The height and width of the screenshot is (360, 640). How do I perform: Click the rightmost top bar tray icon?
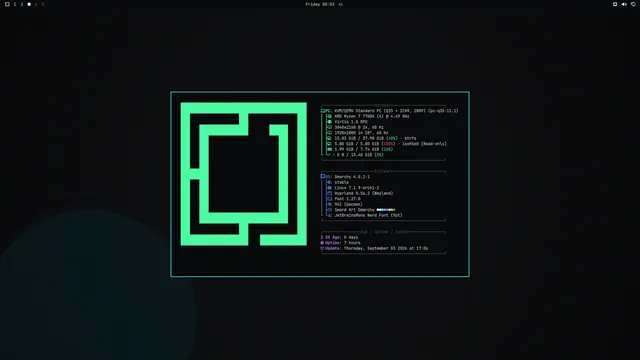coord(633,4)
